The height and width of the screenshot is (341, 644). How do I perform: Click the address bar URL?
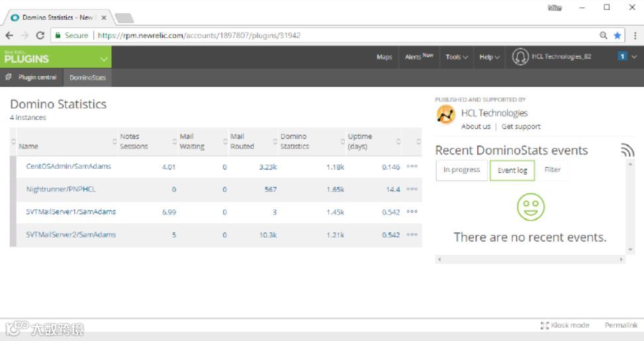(199, 35)
